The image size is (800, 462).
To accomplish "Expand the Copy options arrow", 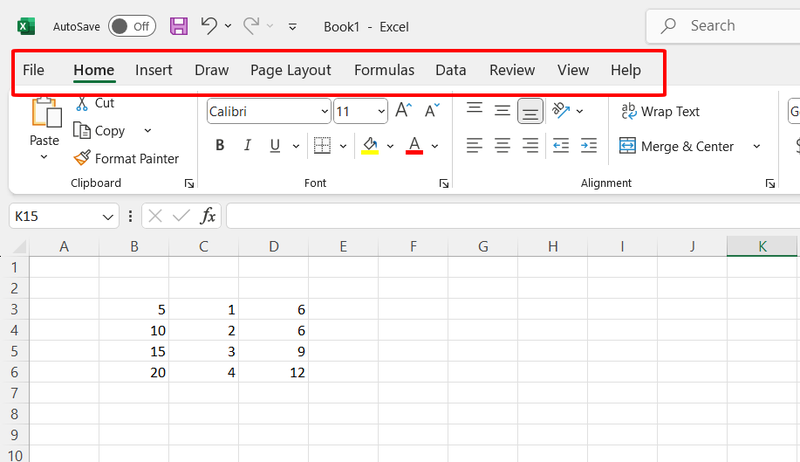I will (x=147, y=131).
